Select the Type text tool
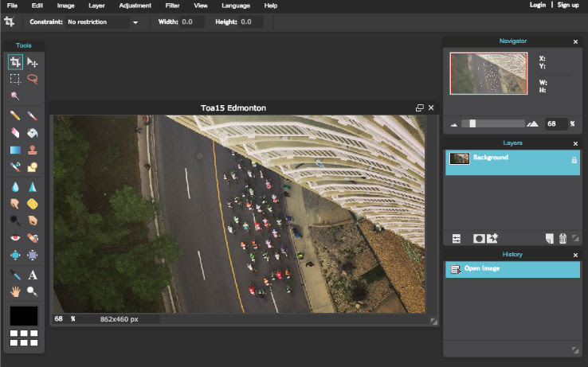 click(x=32, y=275)
